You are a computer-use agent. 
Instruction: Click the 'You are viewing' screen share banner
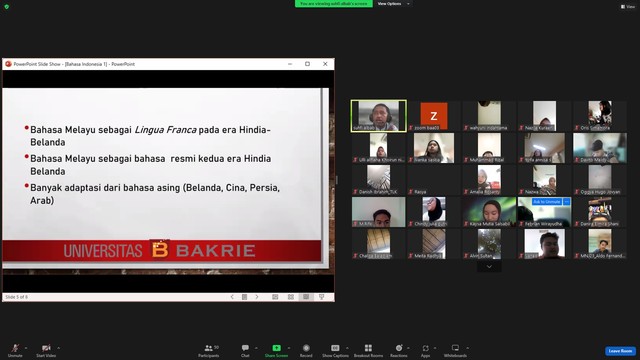point(333,4)
